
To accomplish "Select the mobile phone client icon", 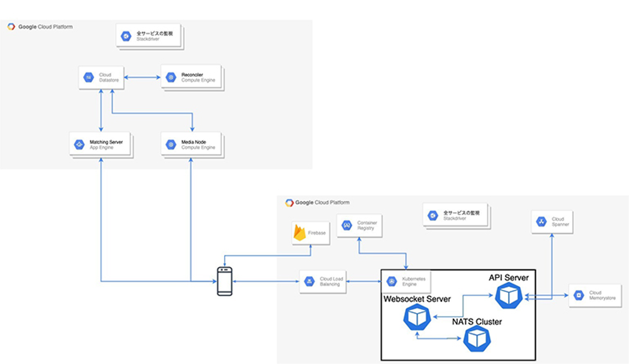I will tap(225, 282).
